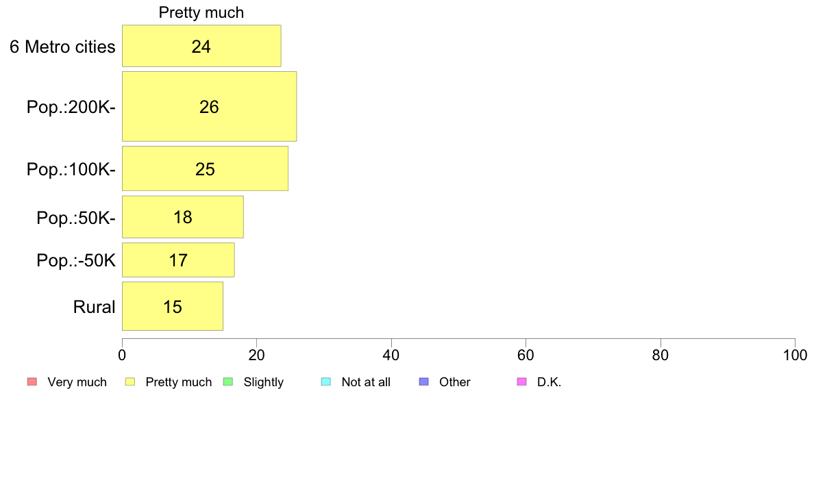Select the Pop.:-50K bar showing 17

[x=178, y=260]
